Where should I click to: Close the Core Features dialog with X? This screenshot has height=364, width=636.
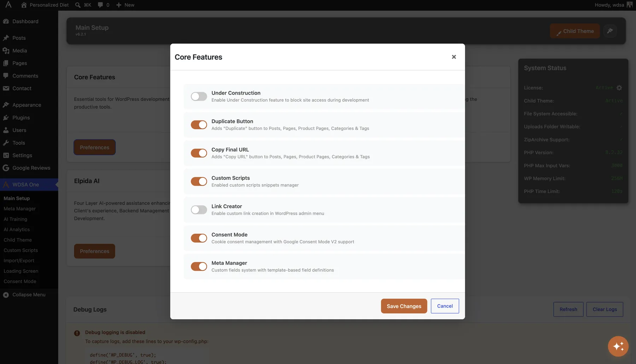(454, 57)
